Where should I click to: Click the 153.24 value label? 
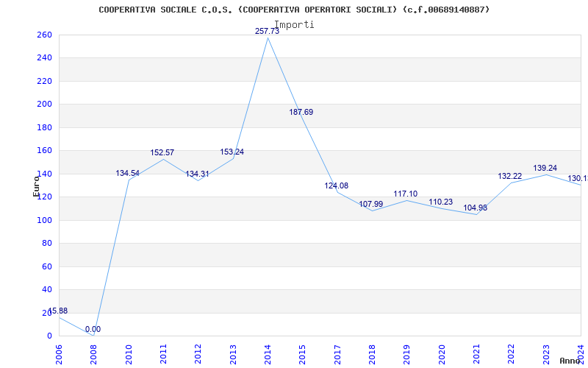[232, 152]
